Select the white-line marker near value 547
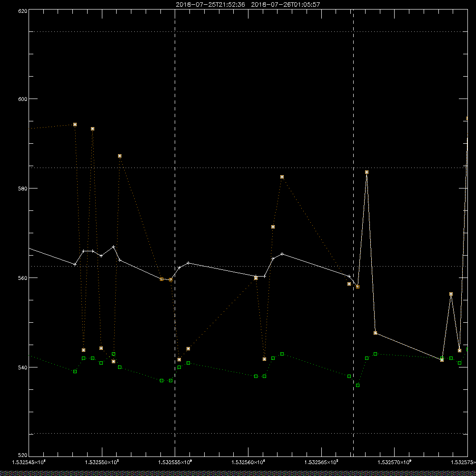The height and width of the screenshot is (476, 476). tap(375, 333)
